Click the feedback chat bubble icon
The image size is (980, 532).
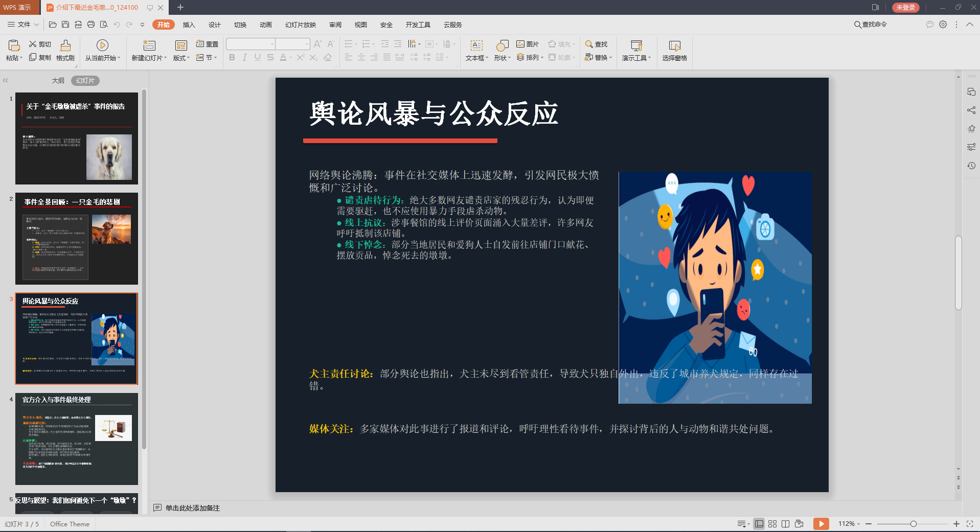coord(930,25)
